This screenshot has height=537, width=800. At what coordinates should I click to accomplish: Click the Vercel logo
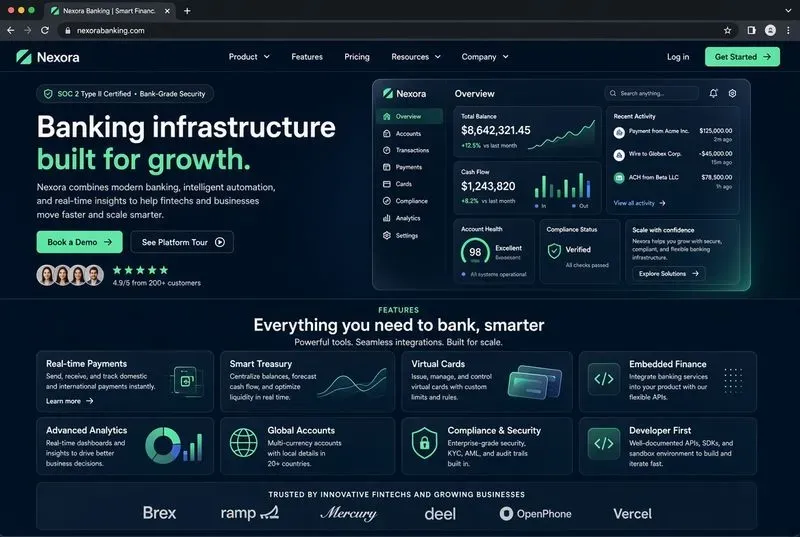tap(632, 514)
